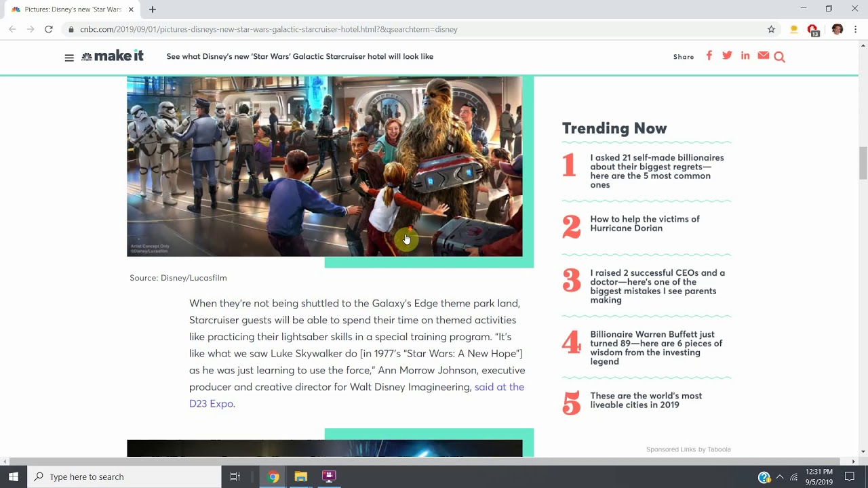This screenshot has width=868, height=488.
Task: Open world's most liveable cities article
Action: pos(646,401)
